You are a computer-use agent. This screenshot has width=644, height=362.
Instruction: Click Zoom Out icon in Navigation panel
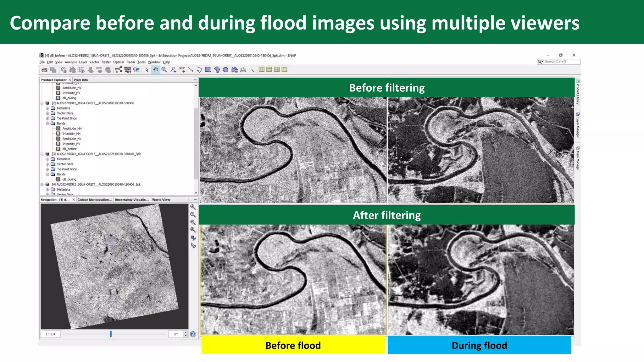point(193,215)
